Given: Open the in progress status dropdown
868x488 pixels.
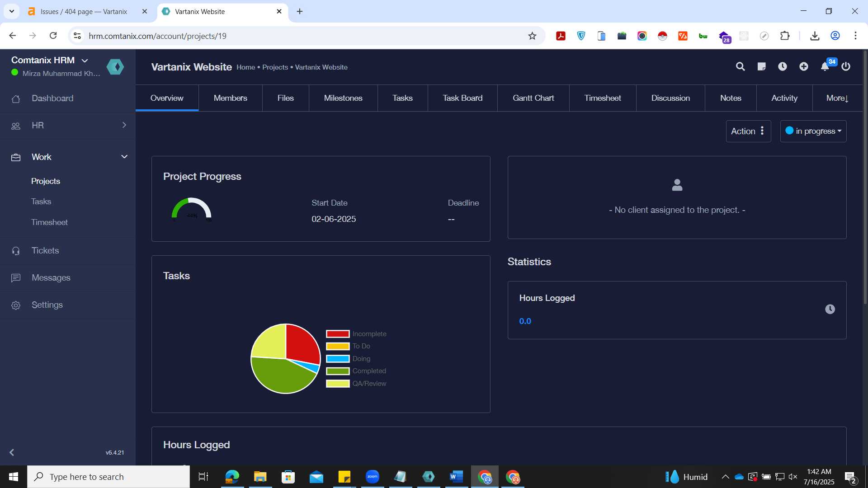Looking at the screenshot, I should pyautogui.click(x=813, y=131).
